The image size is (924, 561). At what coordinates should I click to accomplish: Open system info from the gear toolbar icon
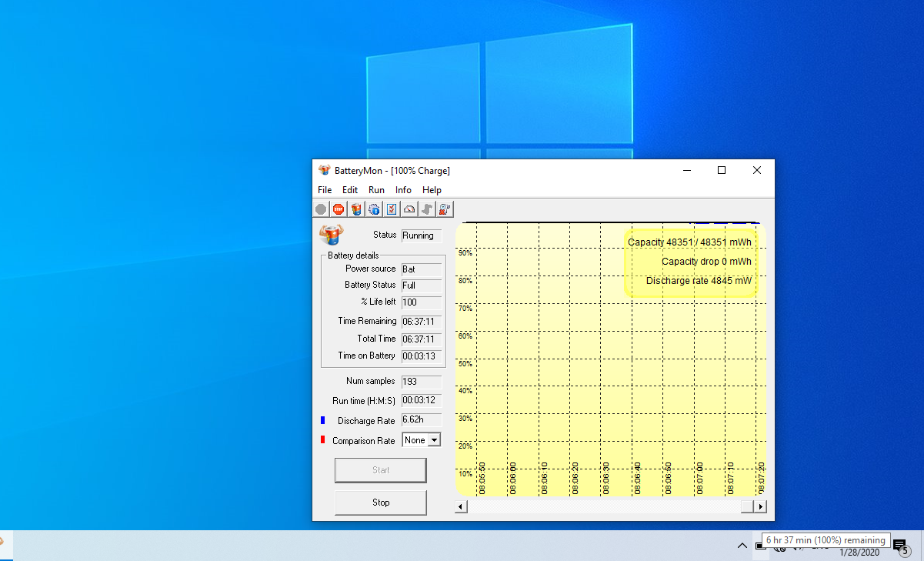374,209
